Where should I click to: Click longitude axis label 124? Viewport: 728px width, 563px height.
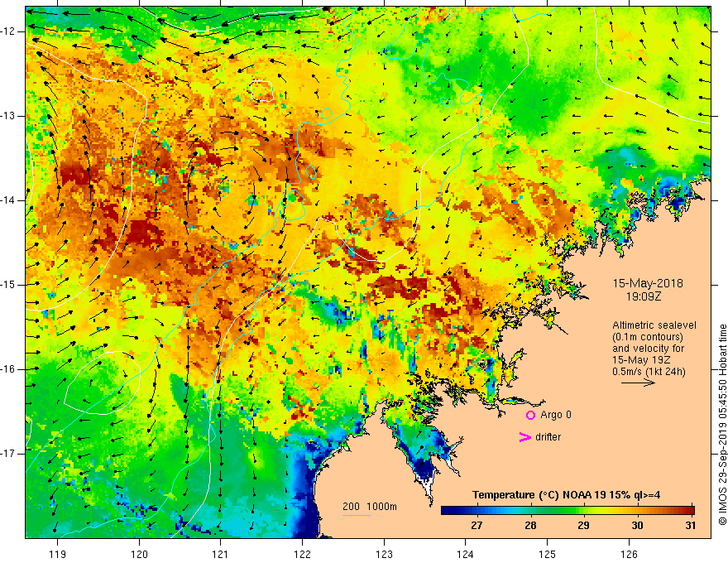tap(466, 554)
